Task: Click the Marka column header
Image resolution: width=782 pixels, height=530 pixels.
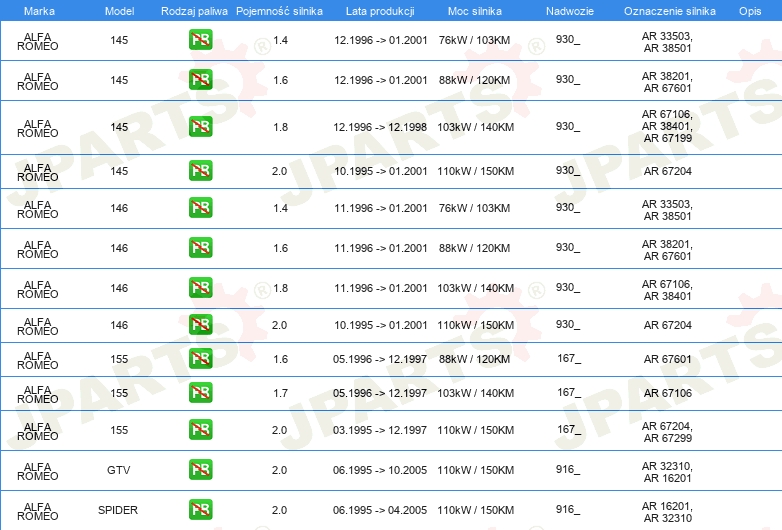Action: 39,11
